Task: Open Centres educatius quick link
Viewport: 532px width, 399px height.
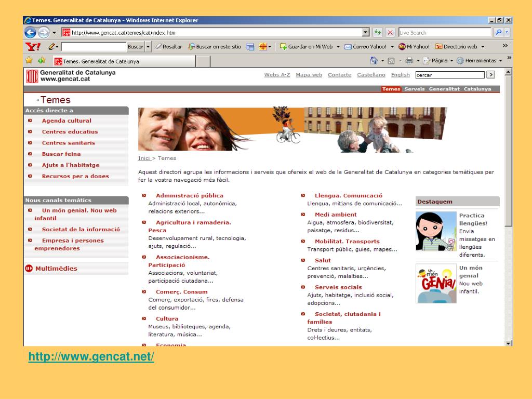Action: [x=70, y=131]
